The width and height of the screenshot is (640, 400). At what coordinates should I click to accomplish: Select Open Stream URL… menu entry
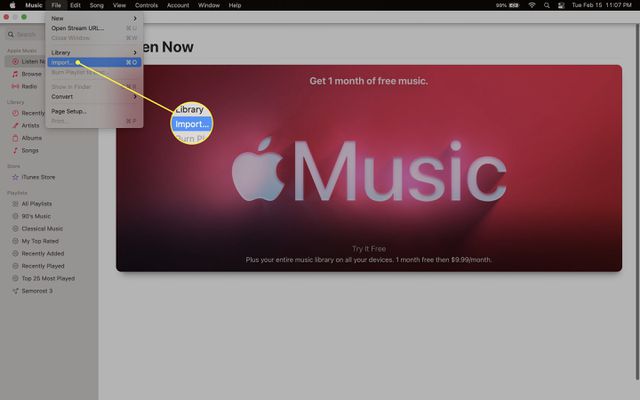pos(77,28)
